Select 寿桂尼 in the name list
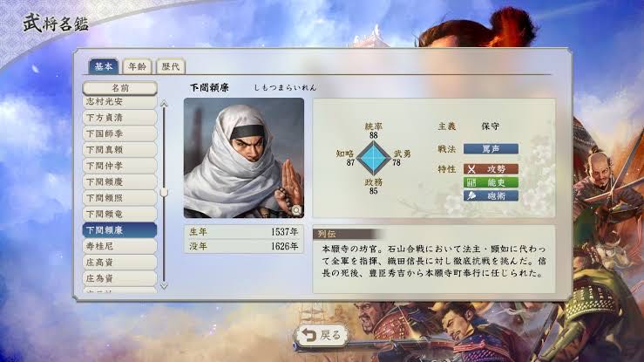This screenshot has height=362, width=644. 120,246
